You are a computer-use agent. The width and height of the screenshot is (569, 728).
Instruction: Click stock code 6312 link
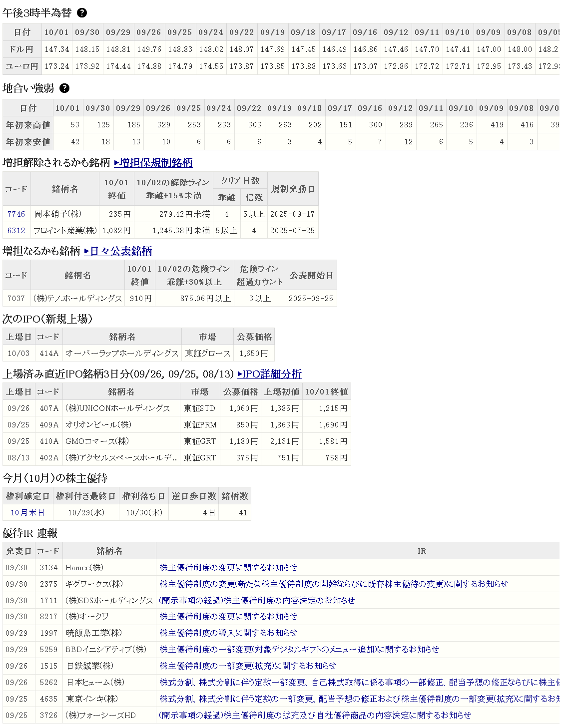pyautogui.click(x=16, y=231)
